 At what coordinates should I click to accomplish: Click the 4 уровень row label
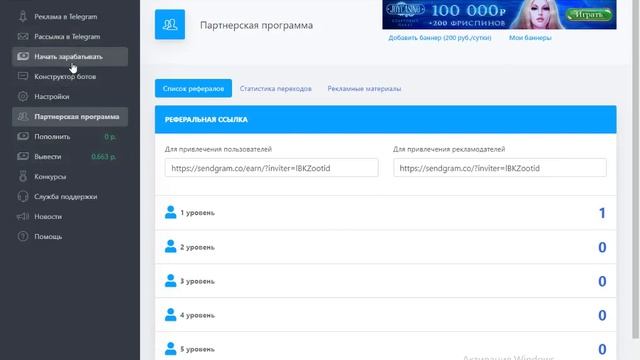[x=198, y=315]
